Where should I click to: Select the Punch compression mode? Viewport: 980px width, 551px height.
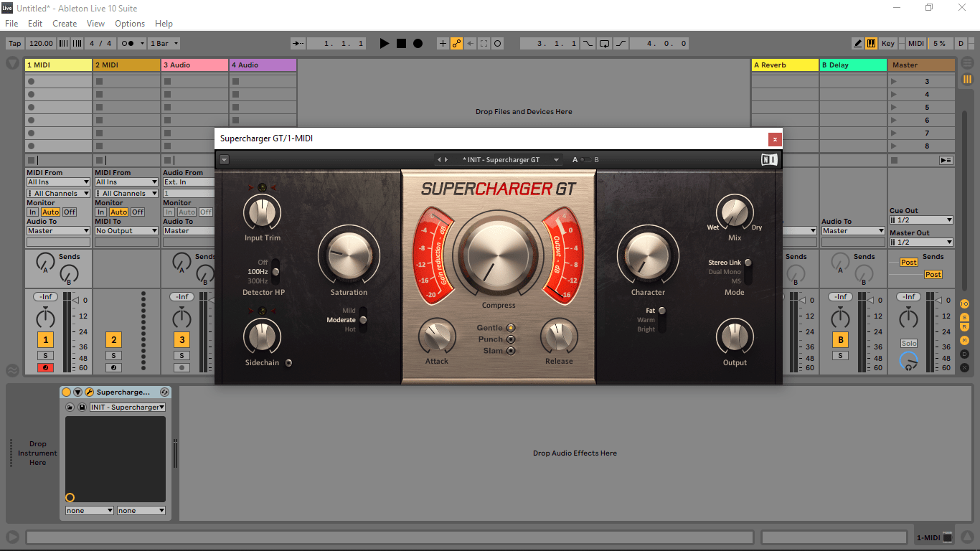pyautogui.click(x=511, y=339)
